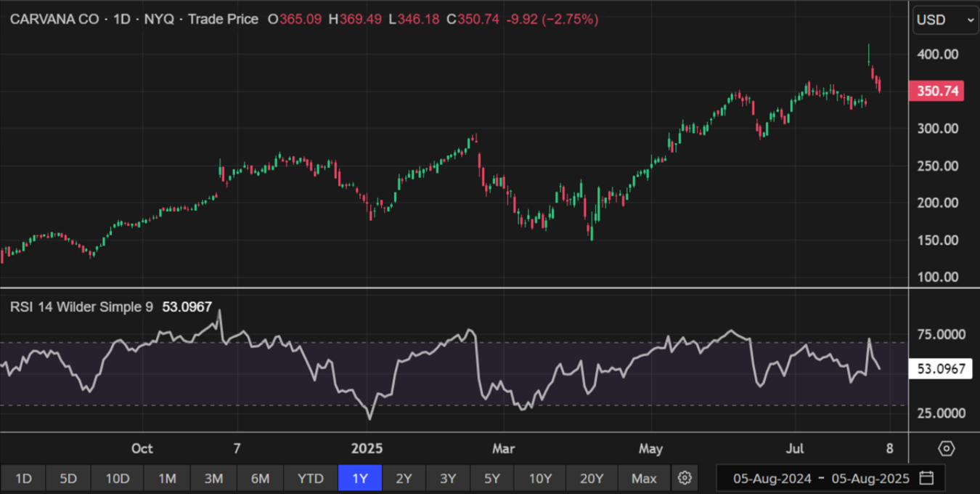Image resolution: width=980 pixels, height=494 pixels.
Task: Show the Max time range
Action: tap(644, 478)
